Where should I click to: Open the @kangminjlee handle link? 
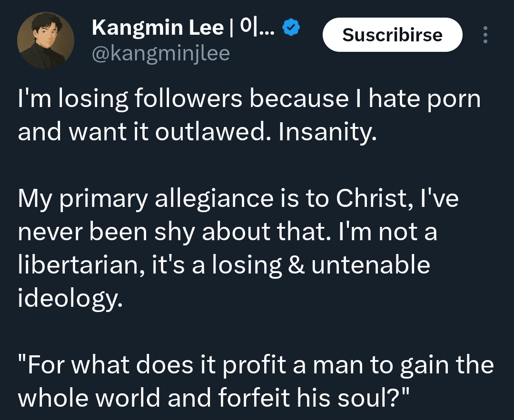point(160,54)
